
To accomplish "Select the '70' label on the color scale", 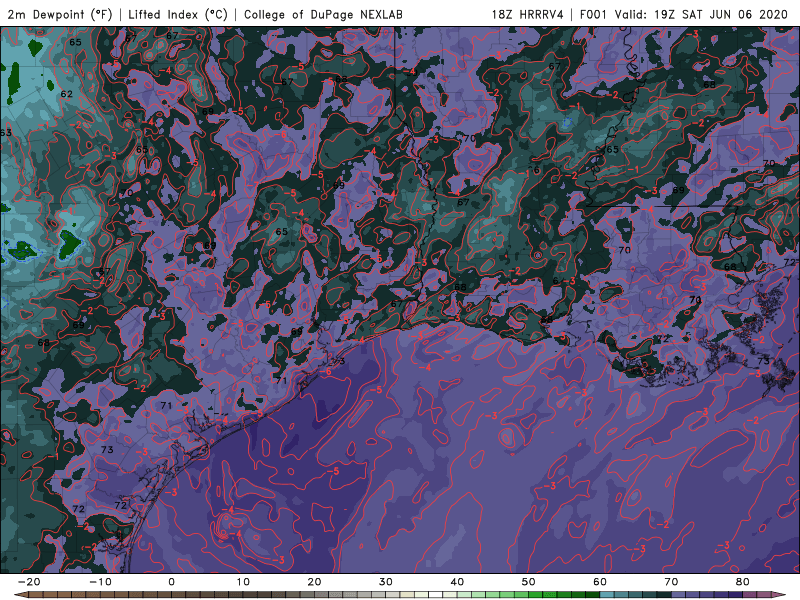I will (x=671, y=582).
